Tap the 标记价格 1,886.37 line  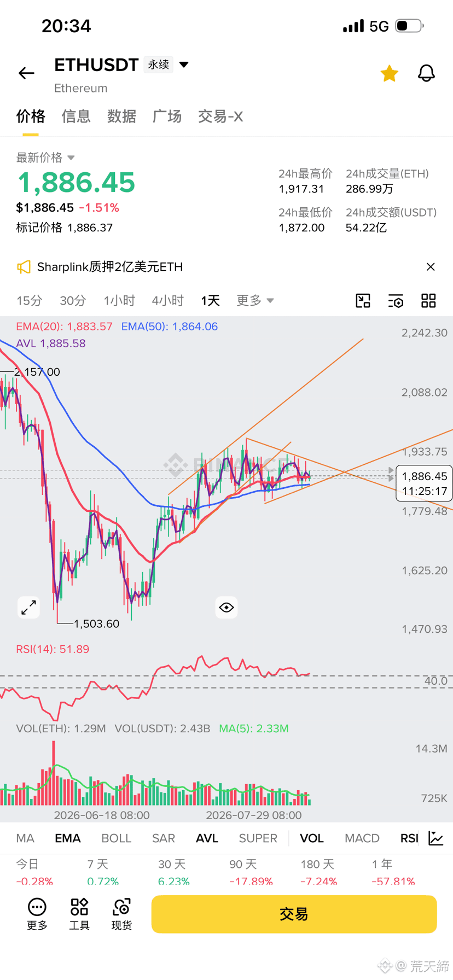point(65,227)
